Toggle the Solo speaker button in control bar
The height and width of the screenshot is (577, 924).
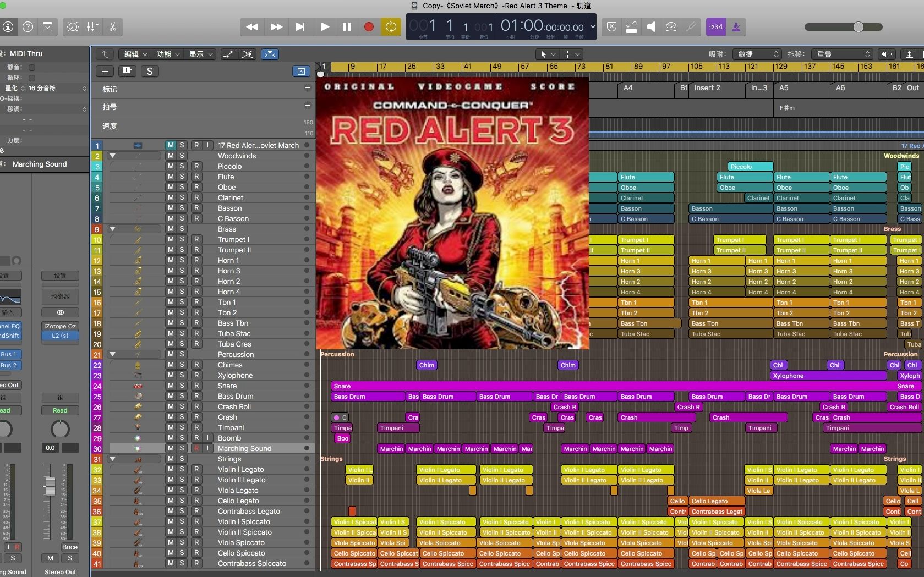click(x=651, y=26)
